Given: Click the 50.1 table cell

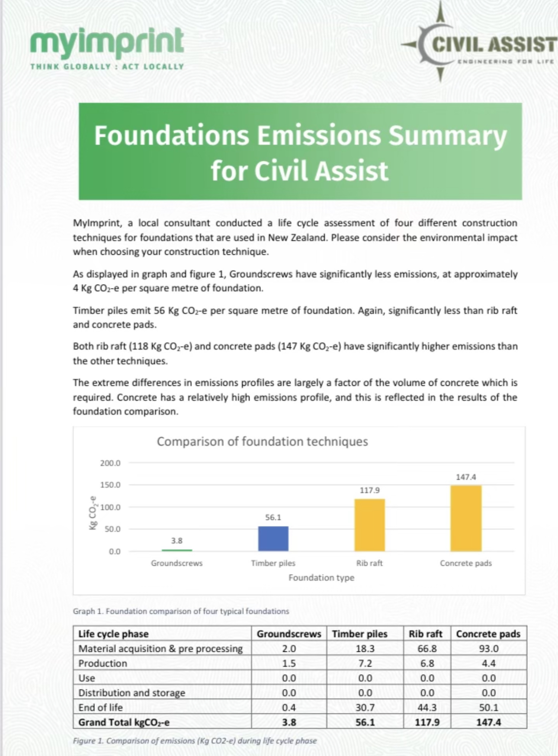Looking at the screenshot, I should pos(489,708).
